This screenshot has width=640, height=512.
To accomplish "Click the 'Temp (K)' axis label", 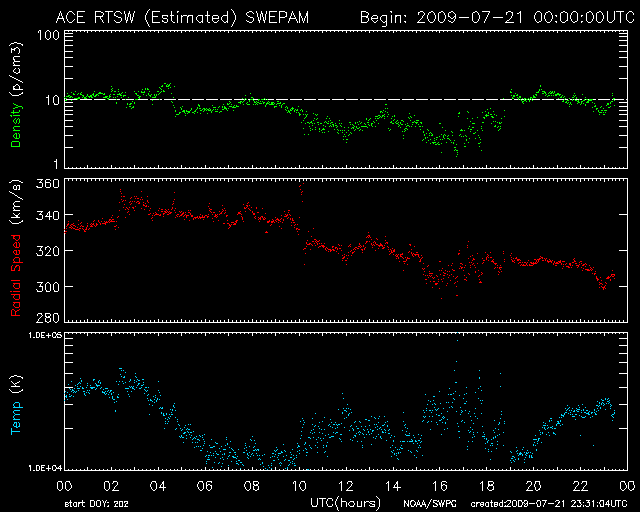I will (x=16, y=405).
